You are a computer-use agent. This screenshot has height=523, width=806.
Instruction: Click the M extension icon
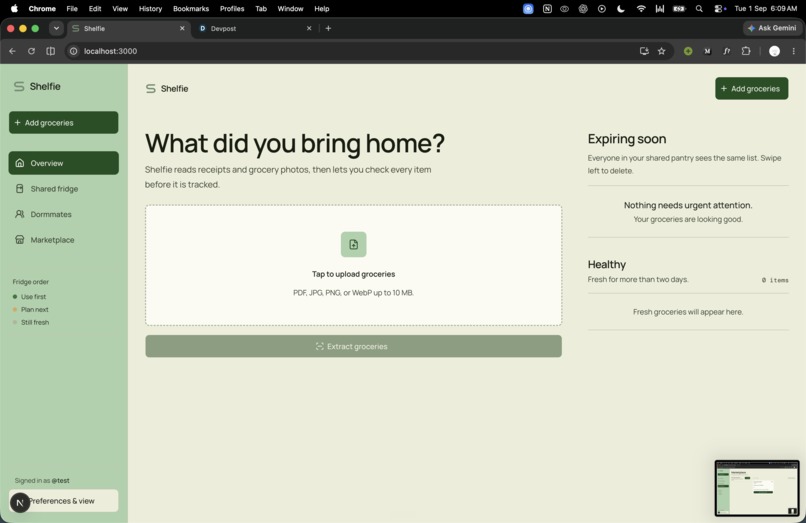707,51
